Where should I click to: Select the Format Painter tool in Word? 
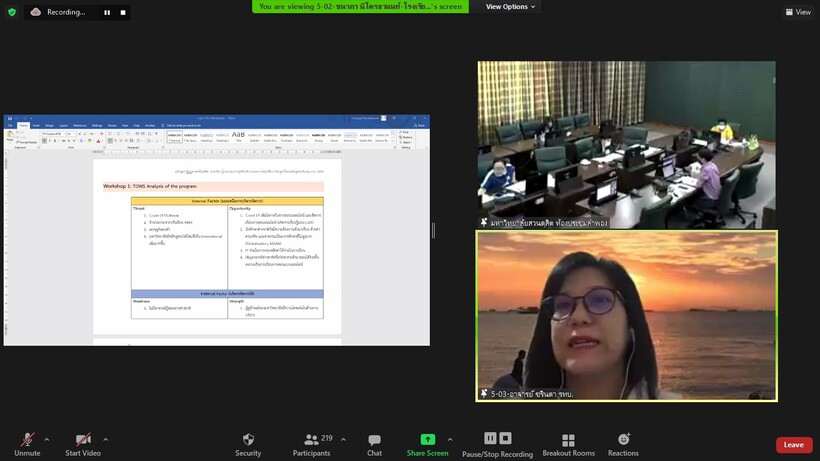coord(26,142)
